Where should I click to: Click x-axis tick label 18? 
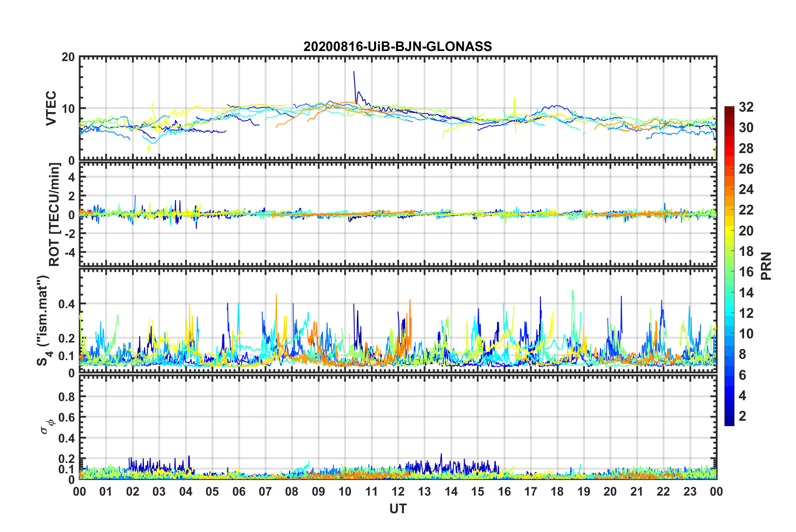(x=557, y=491)
